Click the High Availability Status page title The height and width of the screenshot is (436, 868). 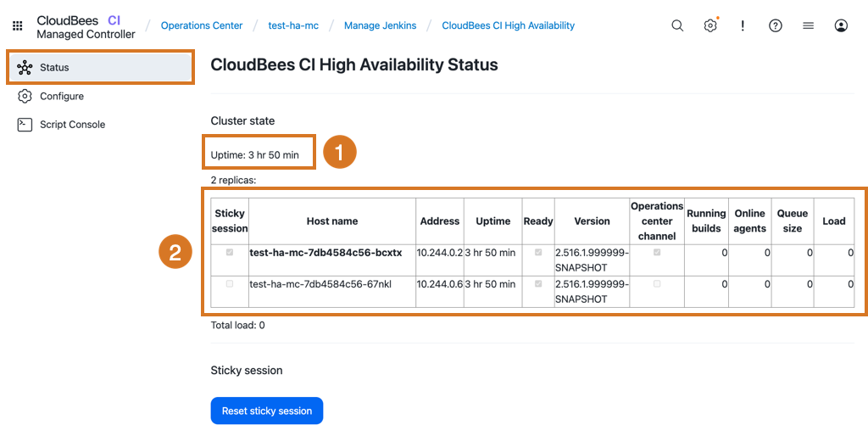354,64
